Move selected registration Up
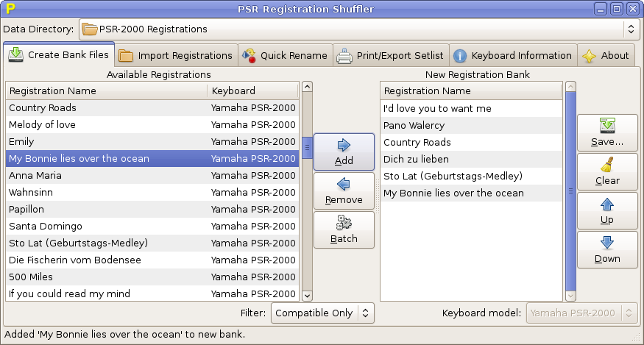This screenshot has width=644, height=345. 606,210
